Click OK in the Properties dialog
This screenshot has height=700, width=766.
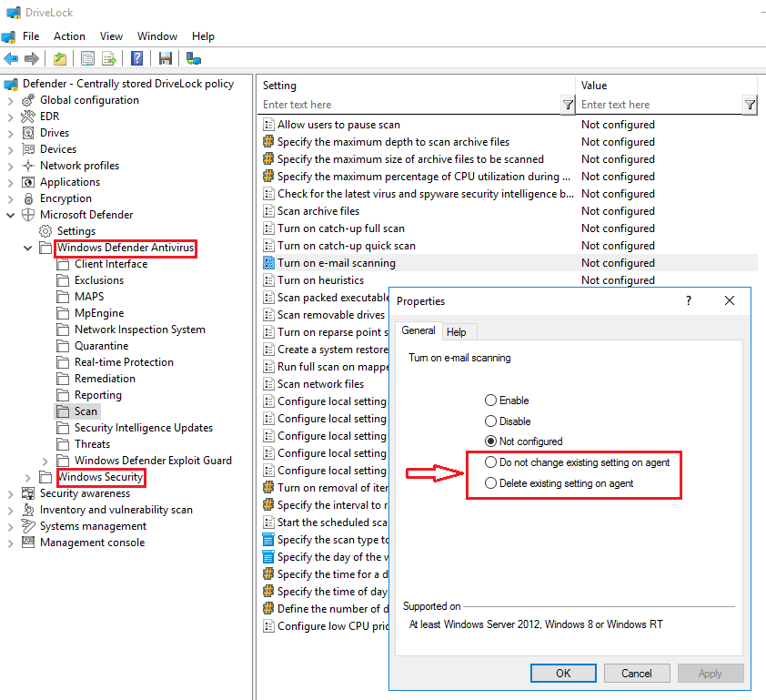click(563, 673)
